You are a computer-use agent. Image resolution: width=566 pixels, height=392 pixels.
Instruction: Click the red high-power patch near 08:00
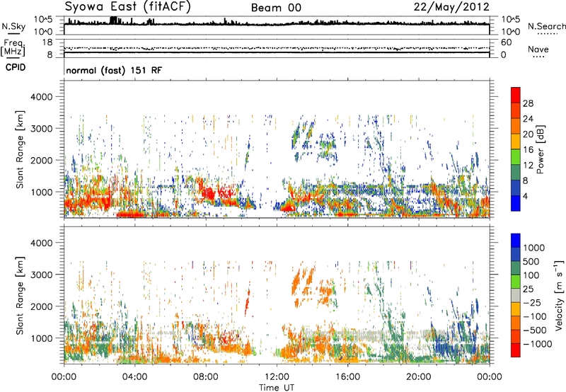pyautogui.click(x=208, y=193)
